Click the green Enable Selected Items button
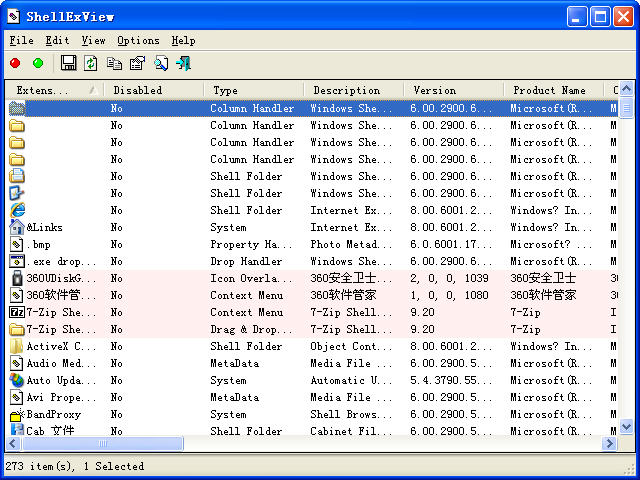 [x=38, y=63]
